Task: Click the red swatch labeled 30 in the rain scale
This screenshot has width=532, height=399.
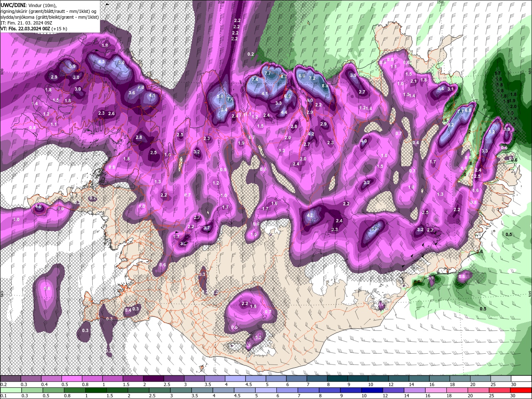Action: click(521, 390)
